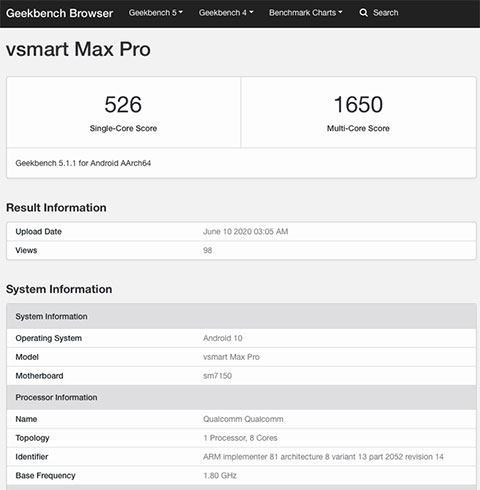Click the Upload Date label
Screen dimensions: 480x490
tap(39, 232)
